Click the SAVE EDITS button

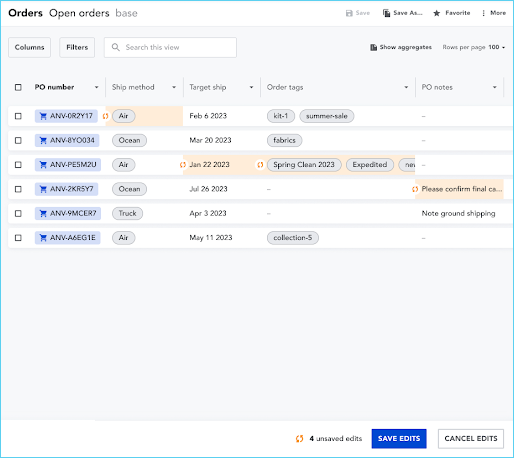[399, 439]
